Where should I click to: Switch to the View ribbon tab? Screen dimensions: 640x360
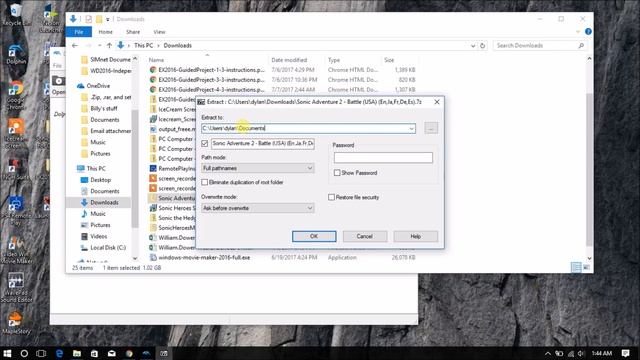pos(159,32)
